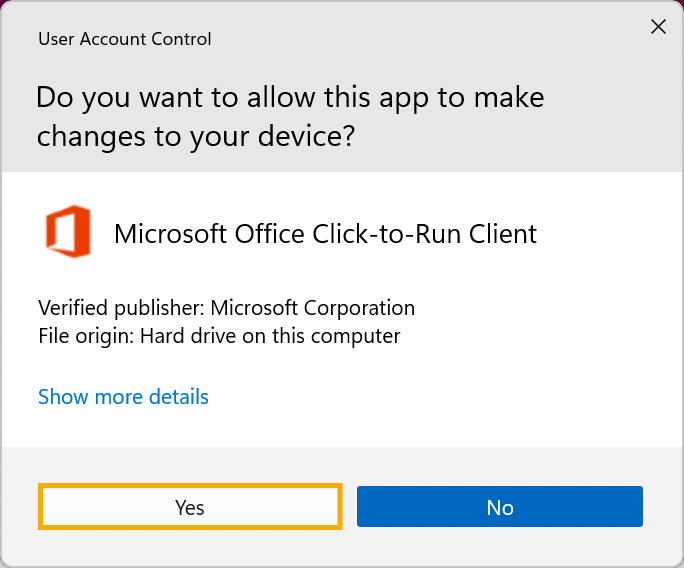Click 'Hard drive on this computer' text
Image resolution: width=684 pixels, height=568 pixels.
tap(270, 336)
